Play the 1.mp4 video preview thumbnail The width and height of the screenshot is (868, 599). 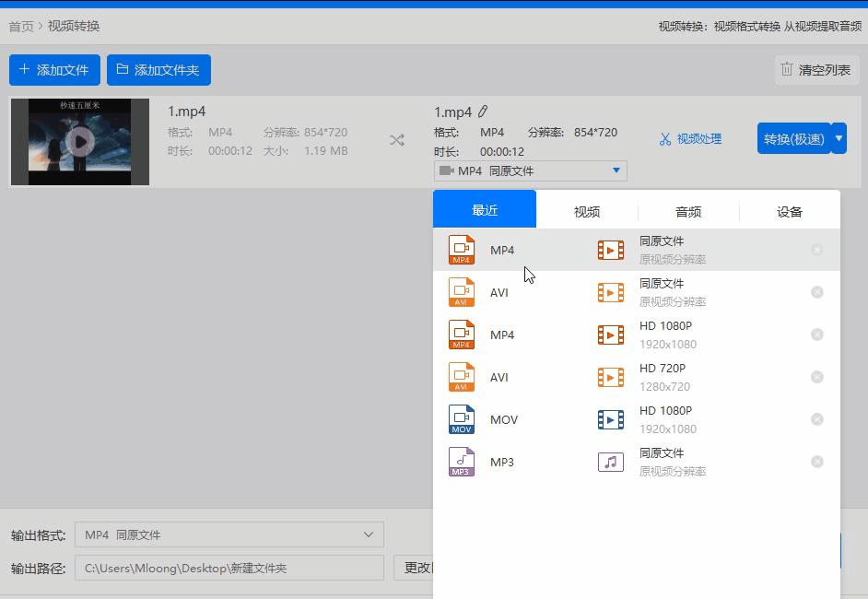79,140
